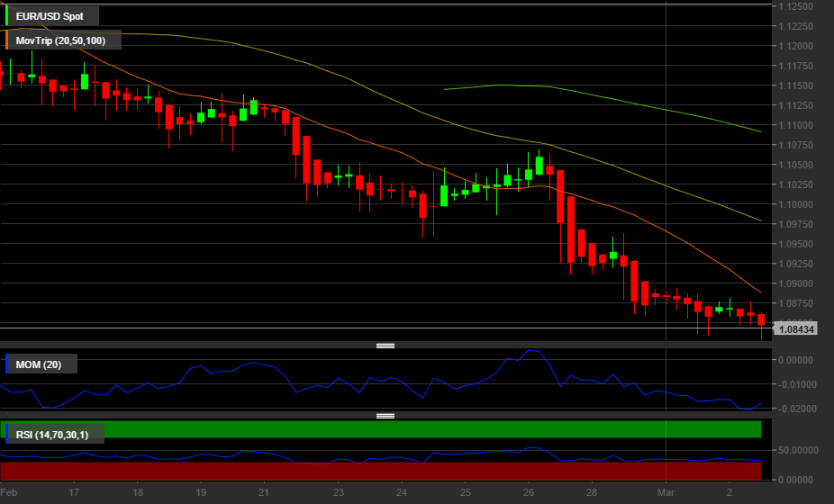The width and height of the screenshot is (834, 504).
Task: Grab the divider handle above the RSI panel
Action: pos(385,416)
